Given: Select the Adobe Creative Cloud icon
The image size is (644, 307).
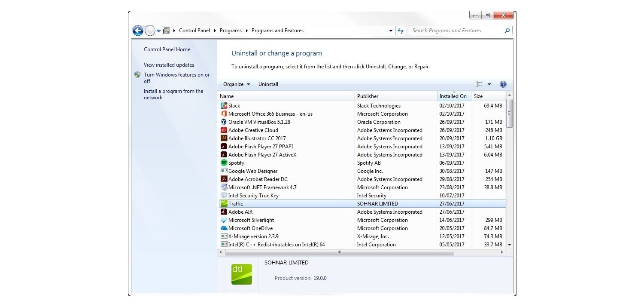Looking at the screenshot, I should coord(224,130).
